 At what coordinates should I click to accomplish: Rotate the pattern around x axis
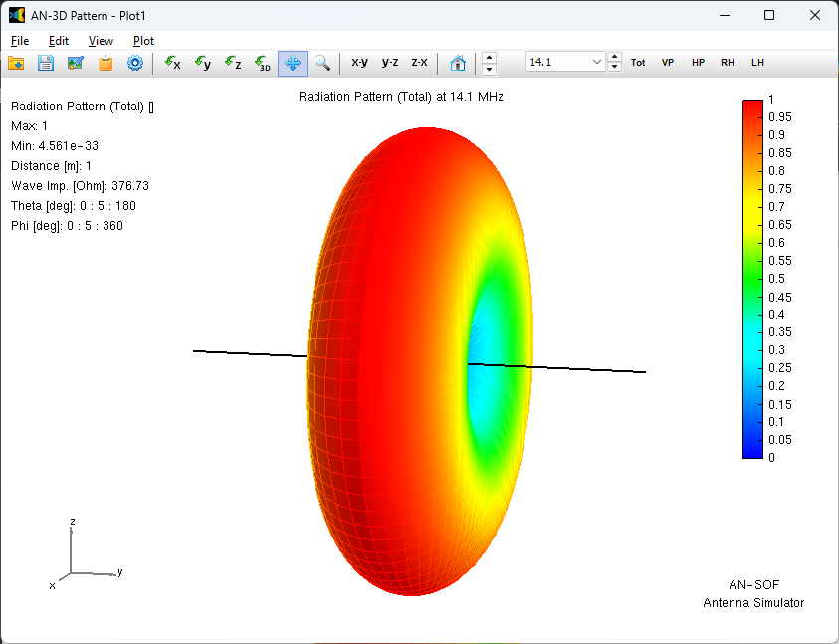[x=173, y=63]
